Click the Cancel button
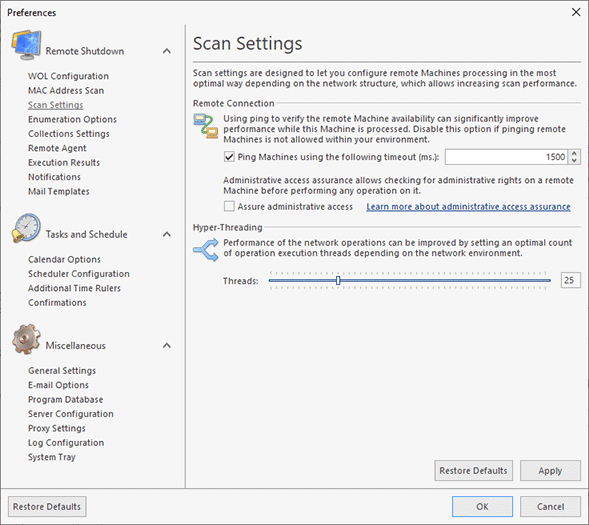The height and width of the screenshot is (525, 589). tap(550, 507)
